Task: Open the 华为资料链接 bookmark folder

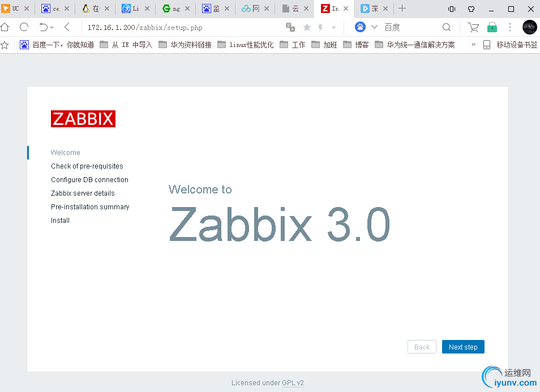Action: click(x=185, y=45)
